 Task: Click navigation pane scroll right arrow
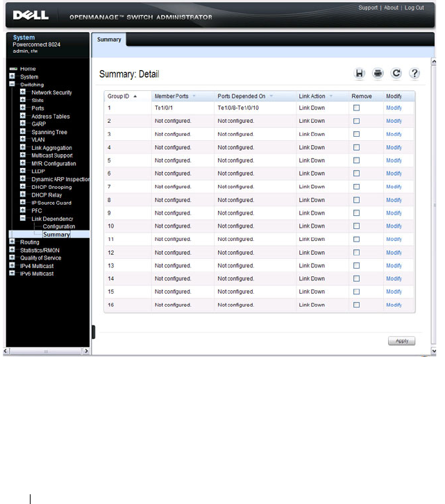(86, 351)
